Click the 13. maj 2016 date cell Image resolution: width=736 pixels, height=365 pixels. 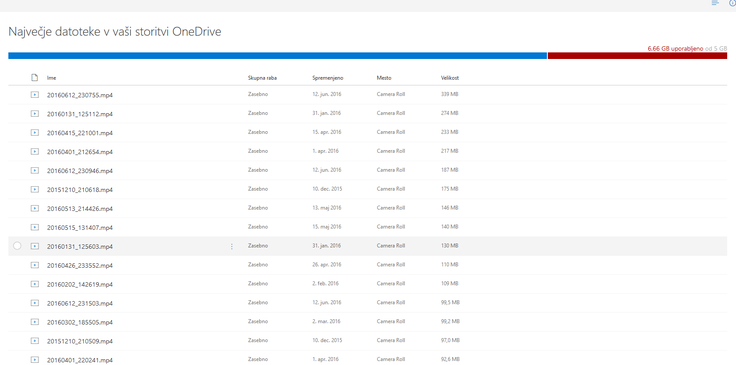(x=327, y=208)
